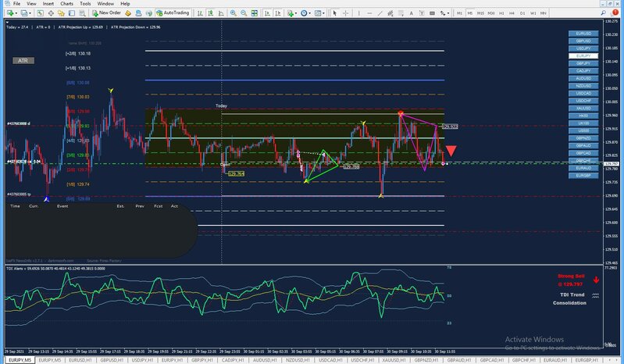Open the Help menu
Screen dimensions: 624x364
coord(125,4)
